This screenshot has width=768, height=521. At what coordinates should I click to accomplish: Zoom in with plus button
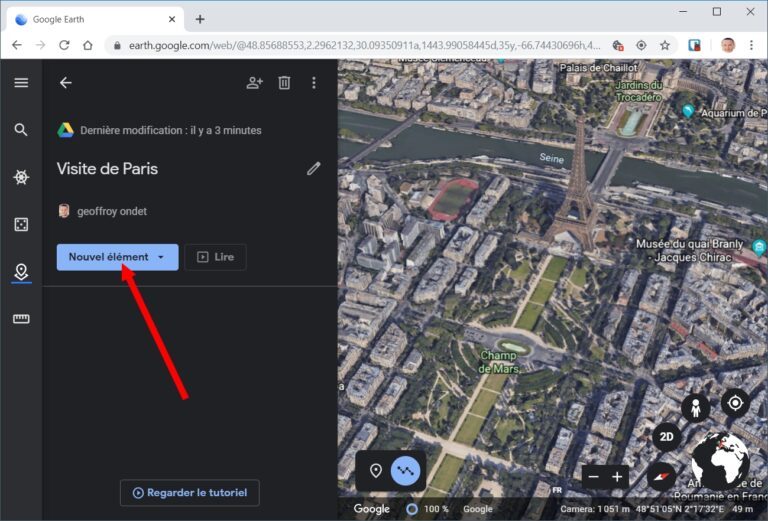point(617,476)
